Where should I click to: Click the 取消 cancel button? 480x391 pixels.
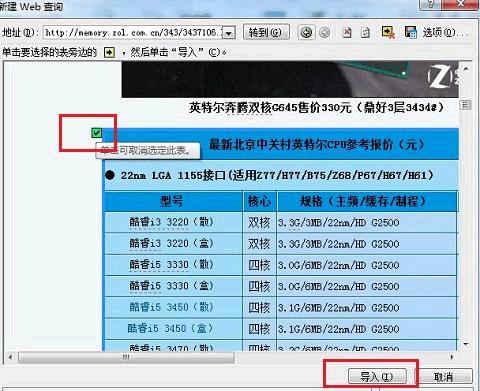point(443,377)
